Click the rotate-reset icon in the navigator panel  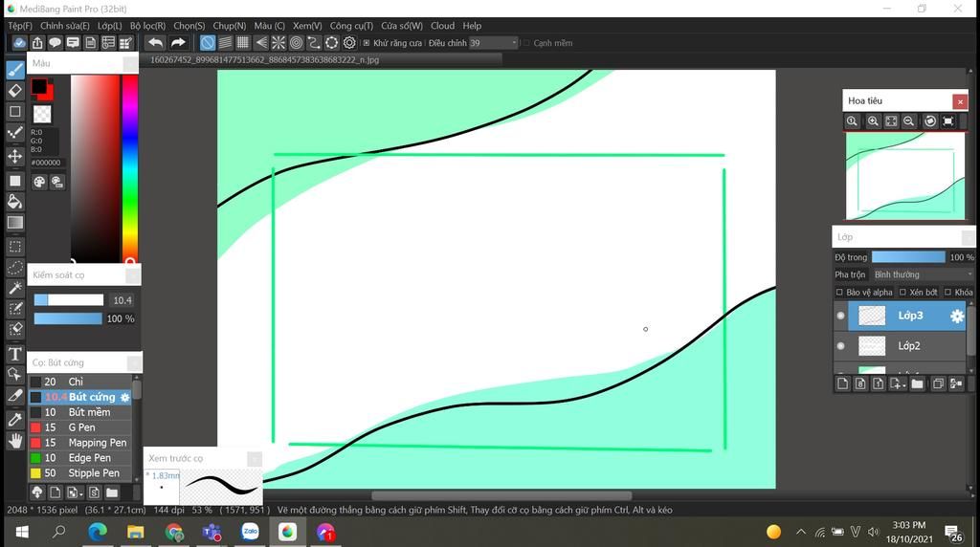pos(930,121)
